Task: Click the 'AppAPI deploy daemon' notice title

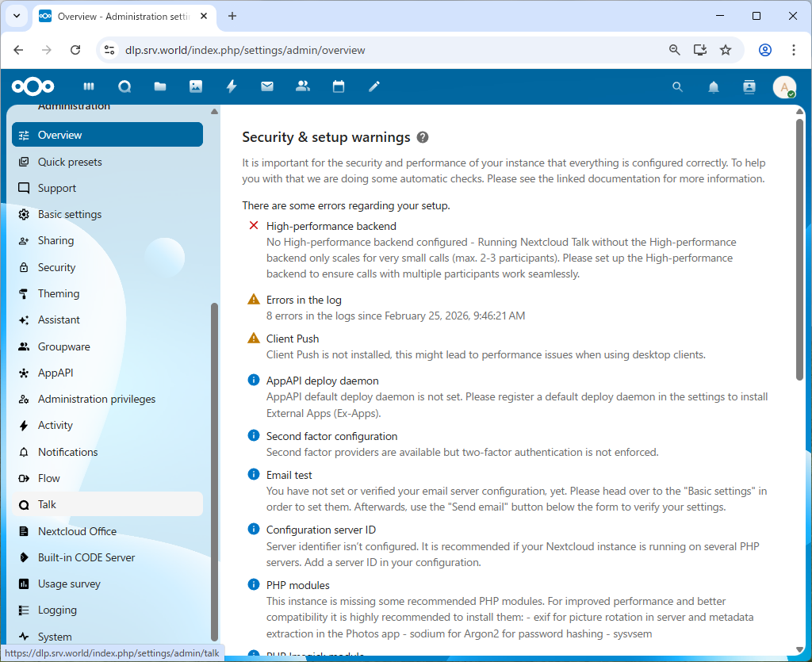Action: pos(323,381)
